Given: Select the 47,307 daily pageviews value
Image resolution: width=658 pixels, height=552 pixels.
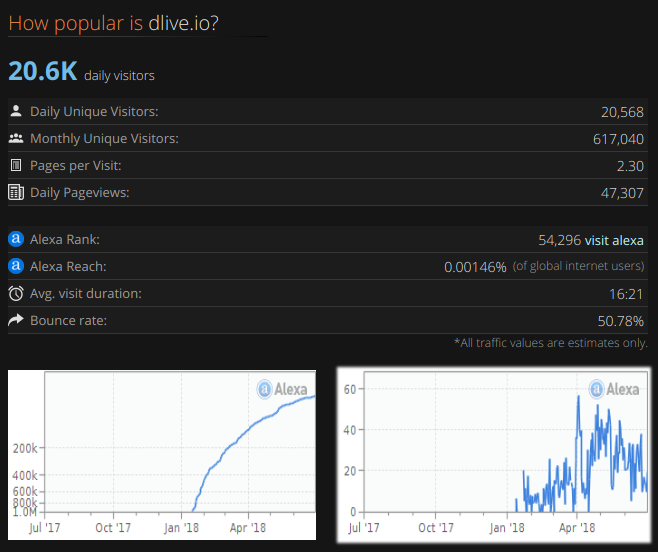Looking at the screenshot, I should [x=622, y=193].
